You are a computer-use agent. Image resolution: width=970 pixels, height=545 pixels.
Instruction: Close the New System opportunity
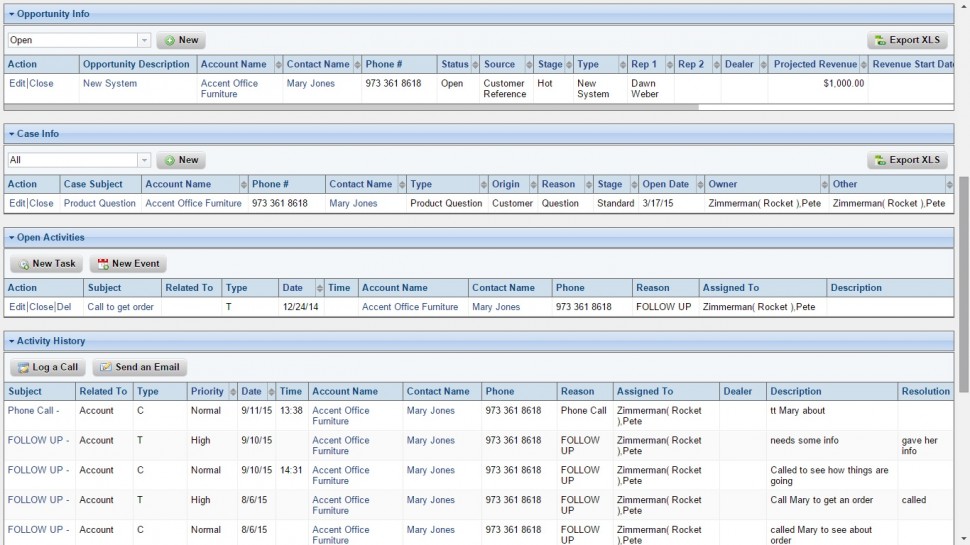pyautogui.click(x=41, y=84)
